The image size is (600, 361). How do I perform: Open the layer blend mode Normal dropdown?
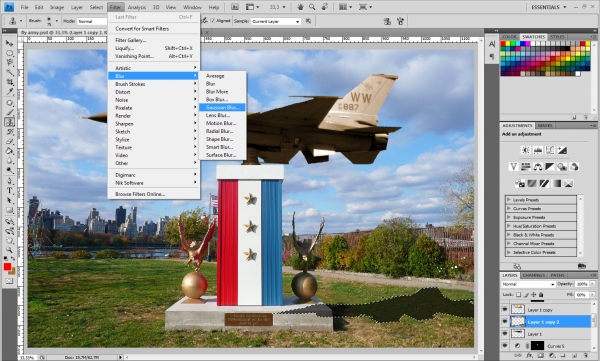pyautogui.click(x=528, y=284)
